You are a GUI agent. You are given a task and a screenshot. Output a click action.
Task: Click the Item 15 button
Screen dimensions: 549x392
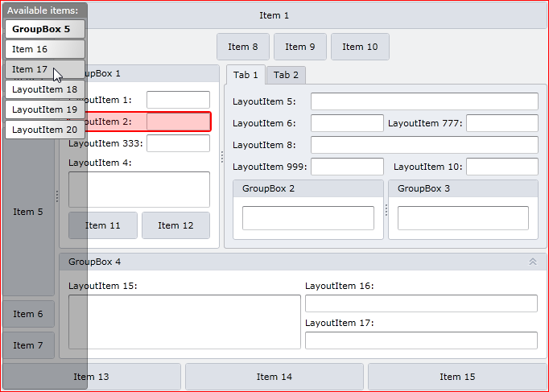pos(457,377)
